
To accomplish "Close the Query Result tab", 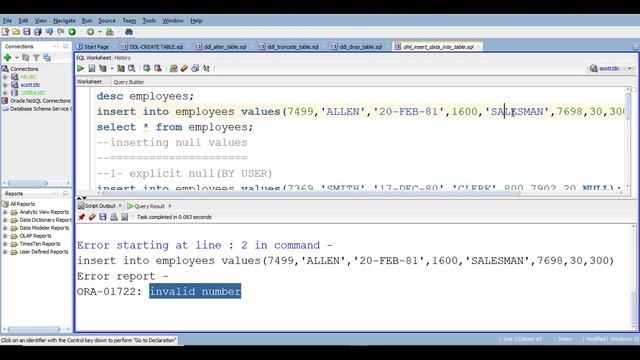I will pyautogui.click(x=170, y=206).
